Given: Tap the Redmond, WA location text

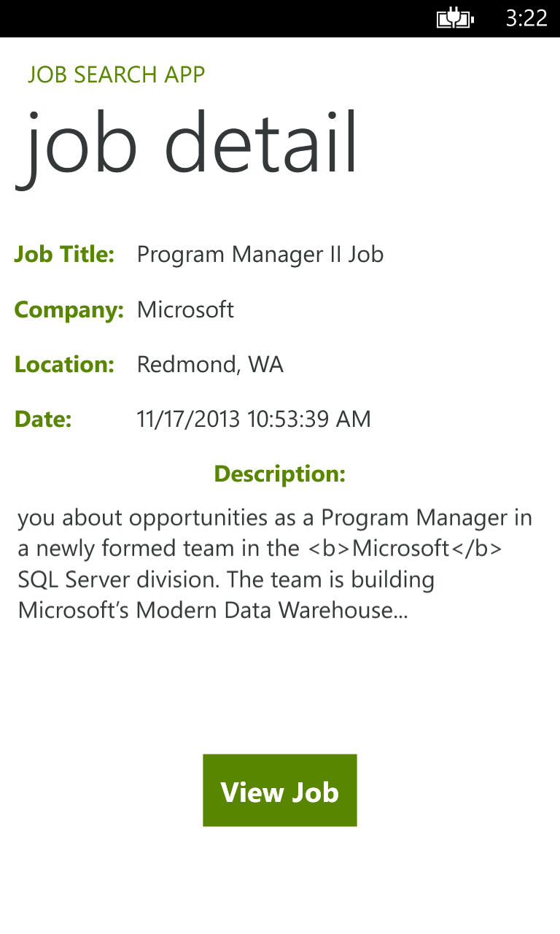Looking at the screenshot, I should coord(210,364).
